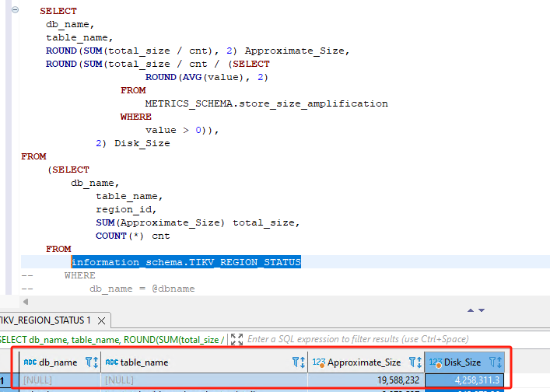
Task: Select the Approximate_Size column header
Action: [363, 362]
